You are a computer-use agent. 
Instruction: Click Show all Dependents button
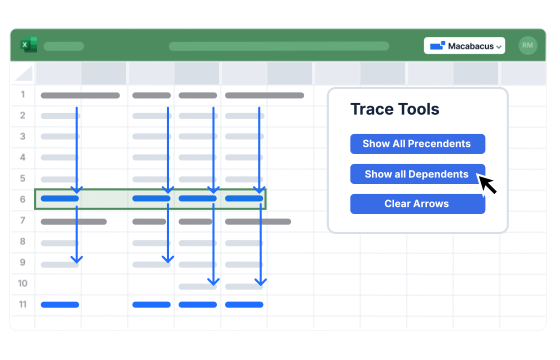point(418,174)
